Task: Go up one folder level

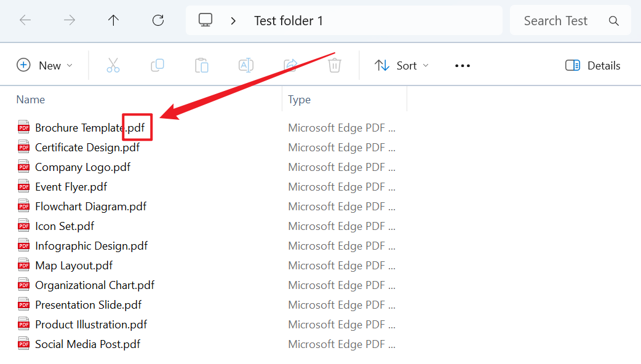Action: click(x=113, y=20)
